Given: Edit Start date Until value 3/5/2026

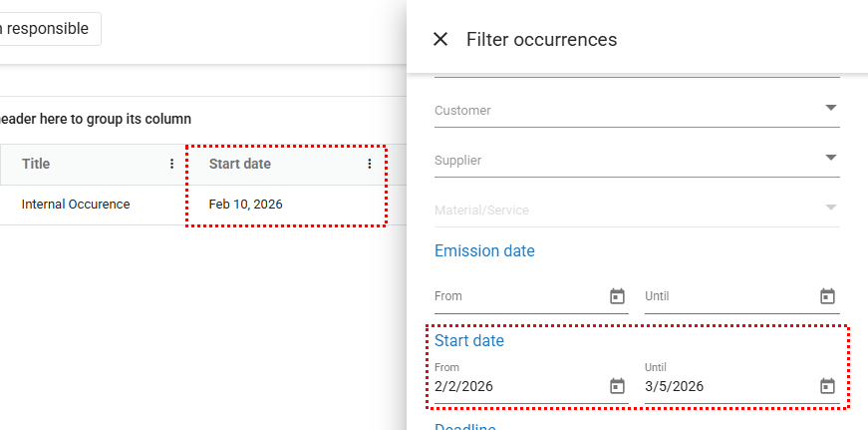Looking at the screenshot, I should [727, 386].
